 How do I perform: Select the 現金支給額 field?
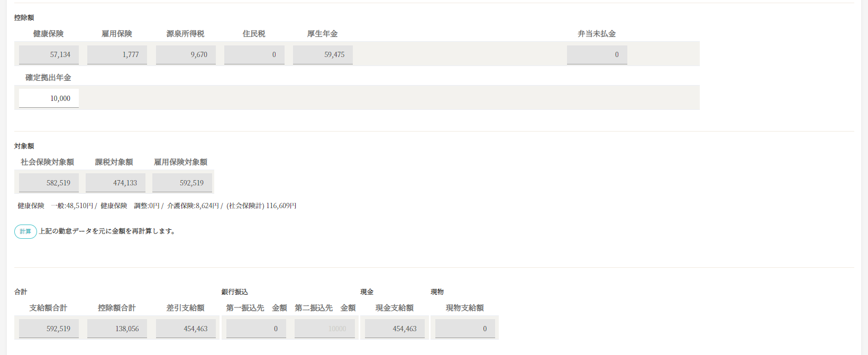click(x=395, y=329)
